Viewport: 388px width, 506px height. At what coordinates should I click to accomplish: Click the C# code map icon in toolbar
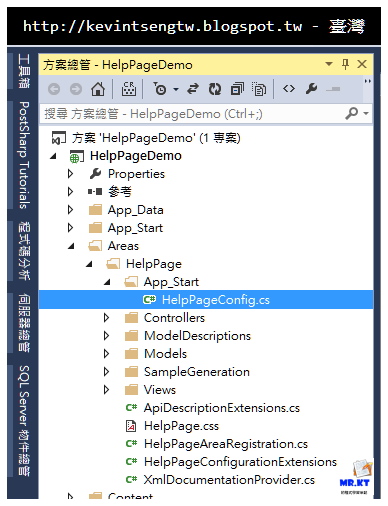point(129,89)
